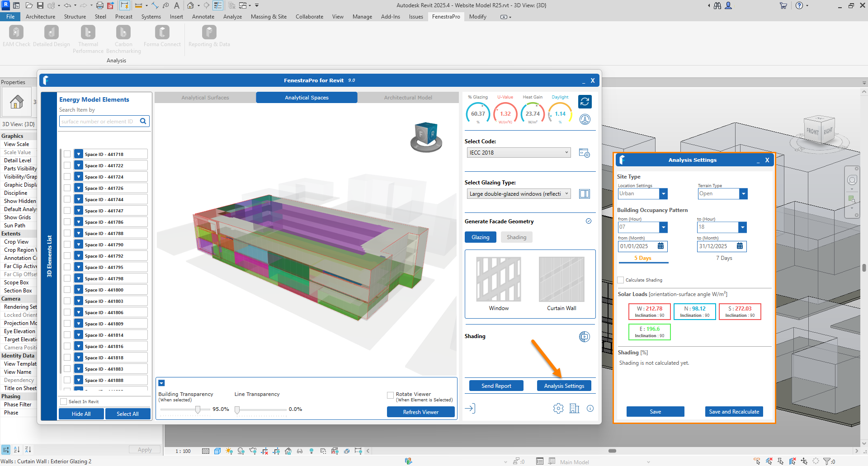This screenshot has width=868, height=466.
Task: Click the Thermal Performance ribbon icon
Action: point(88,33)
